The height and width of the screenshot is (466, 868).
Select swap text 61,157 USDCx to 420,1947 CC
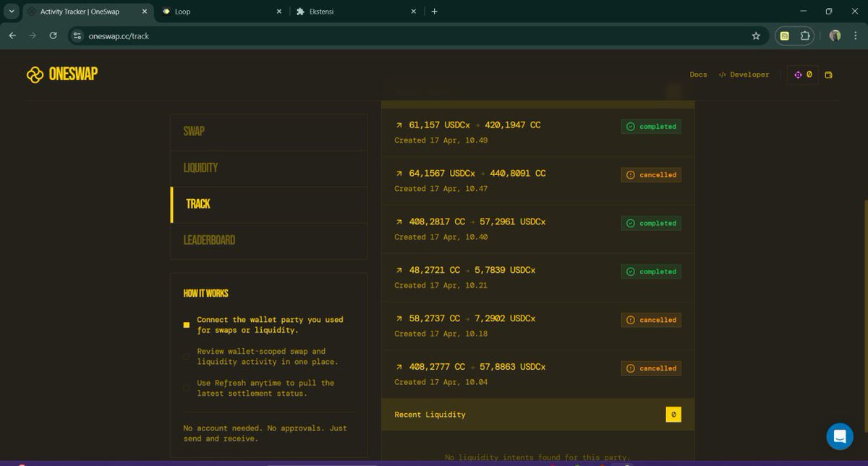[475, 125]
